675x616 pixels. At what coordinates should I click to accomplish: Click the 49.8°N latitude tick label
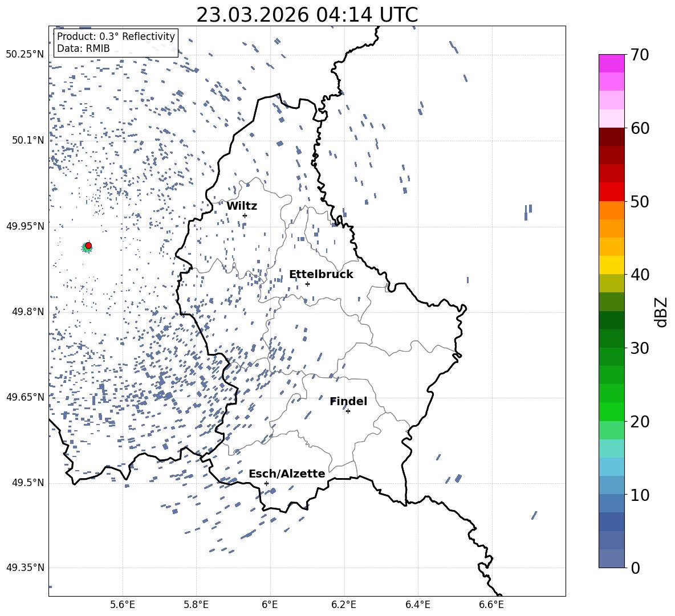click(x=25, y=312)
